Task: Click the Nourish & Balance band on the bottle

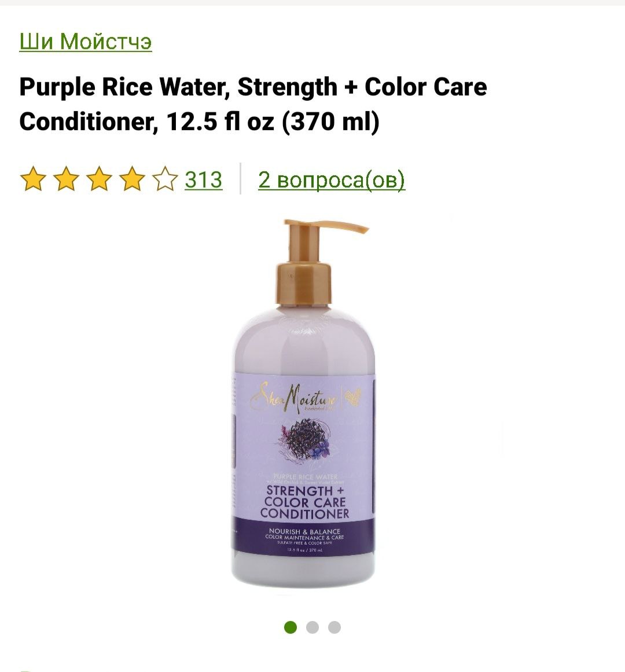Action: pos(304,536)
